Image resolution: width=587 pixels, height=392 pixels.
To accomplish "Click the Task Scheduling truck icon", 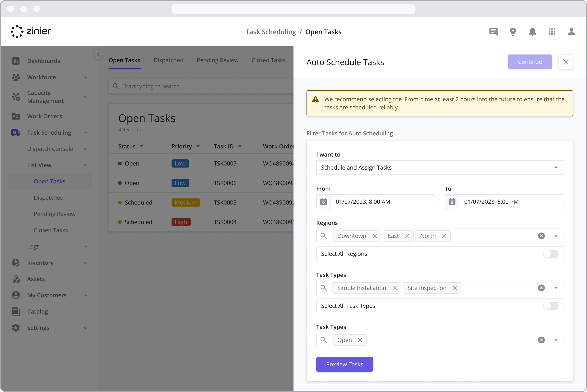I will pyautogui.click(x=16, y=133).
